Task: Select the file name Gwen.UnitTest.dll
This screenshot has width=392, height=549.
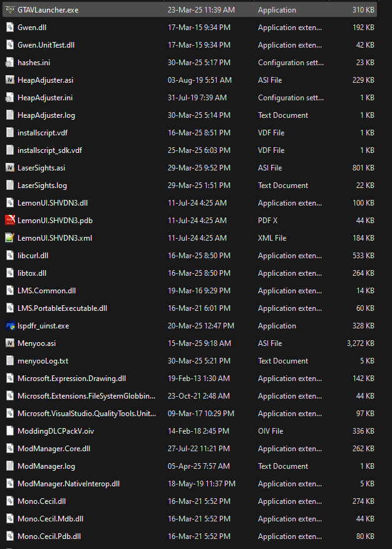Action: pos(46,45)
